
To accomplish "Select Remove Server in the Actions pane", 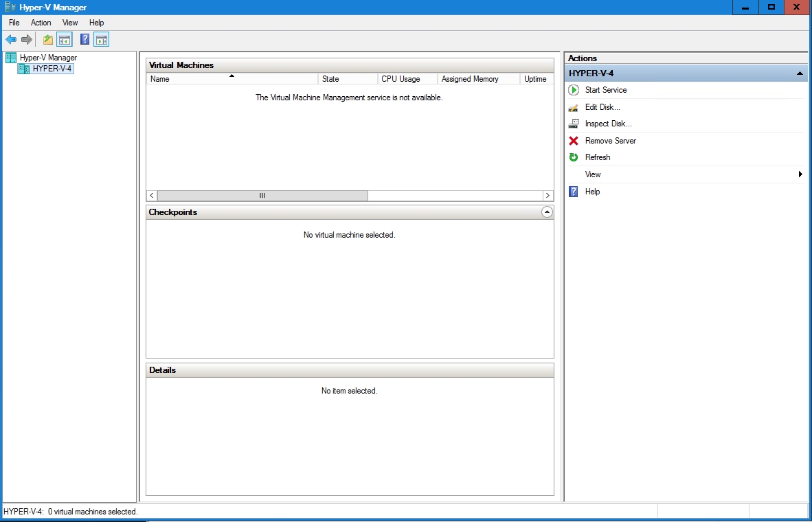I will tap(611, 141).
